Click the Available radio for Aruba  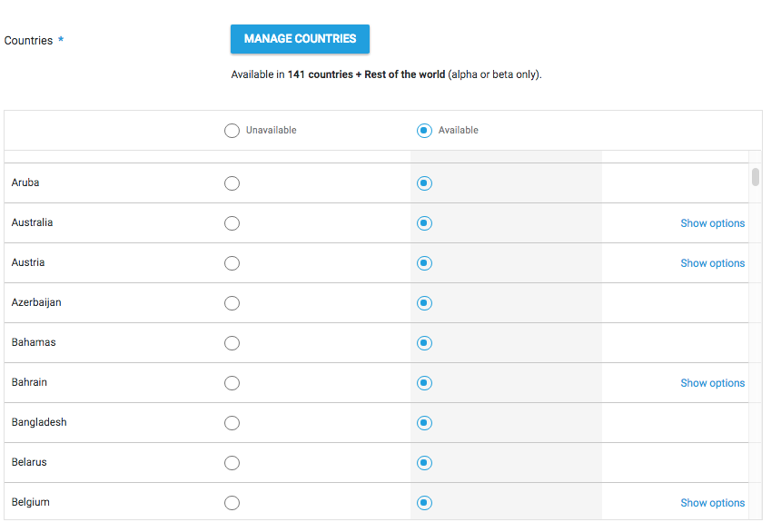tap(424, 183)
